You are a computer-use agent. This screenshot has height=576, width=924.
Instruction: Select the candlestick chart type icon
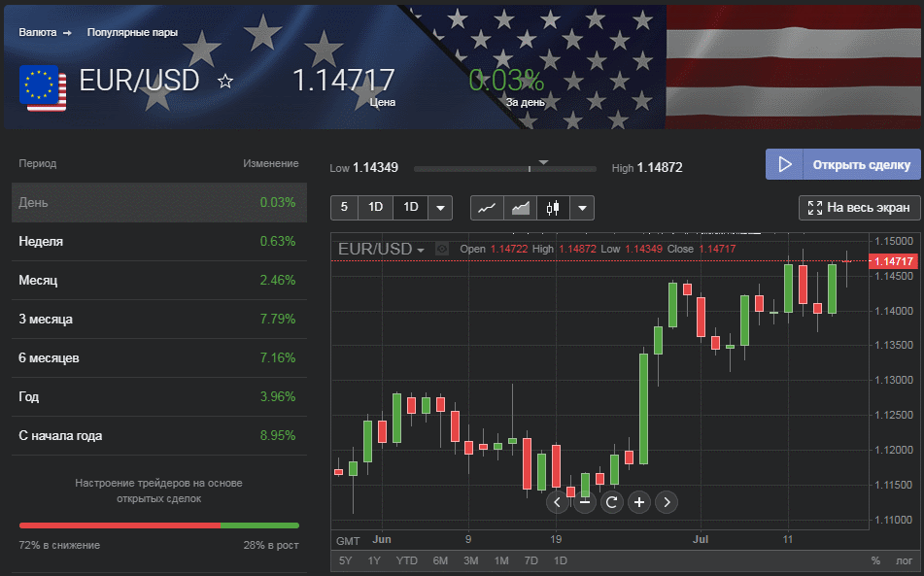[554, 208]
